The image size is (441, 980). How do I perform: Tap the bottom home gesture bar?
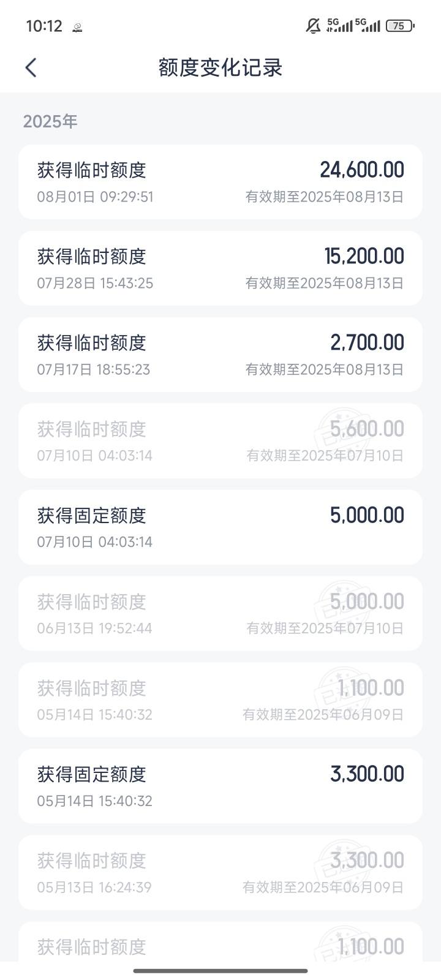click(x=221, y=971)
